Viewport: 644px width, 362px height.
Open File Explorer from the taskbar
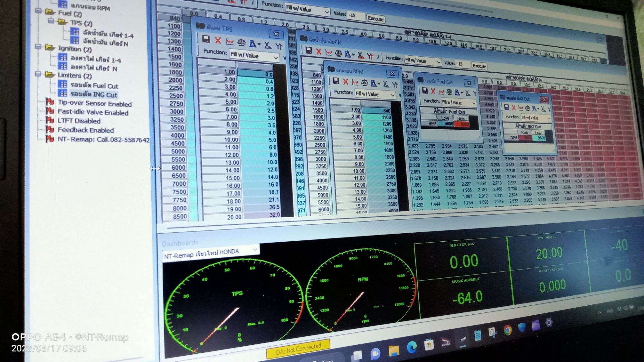click(394, 350)
